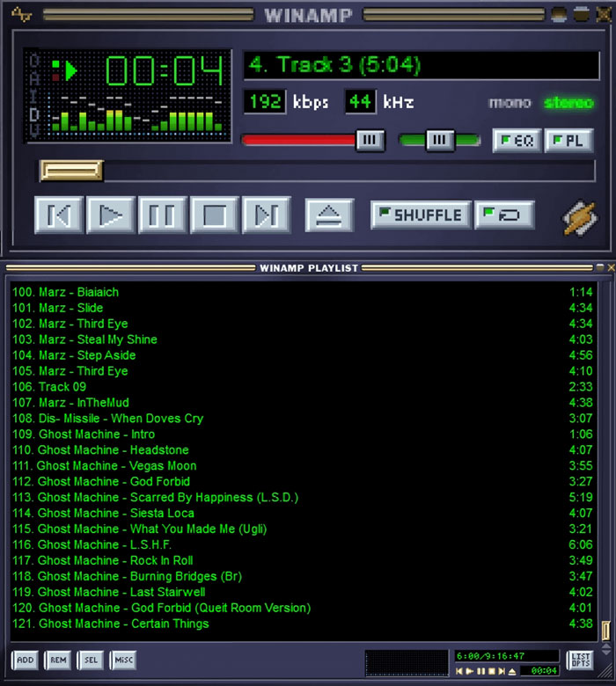Toggle the EQ equalizer window
This screenshot has width=616, height=686.
[x=517, y=141]
